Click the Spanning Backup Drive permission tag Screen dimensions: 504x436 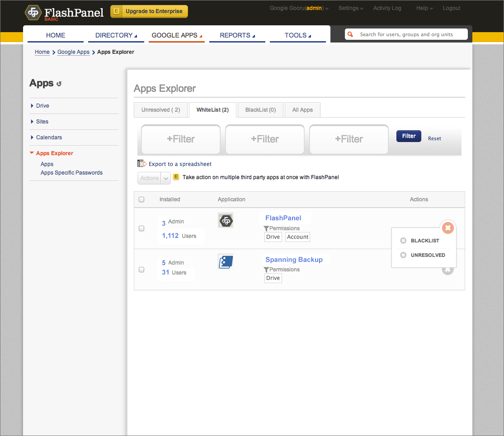(273, 278)
